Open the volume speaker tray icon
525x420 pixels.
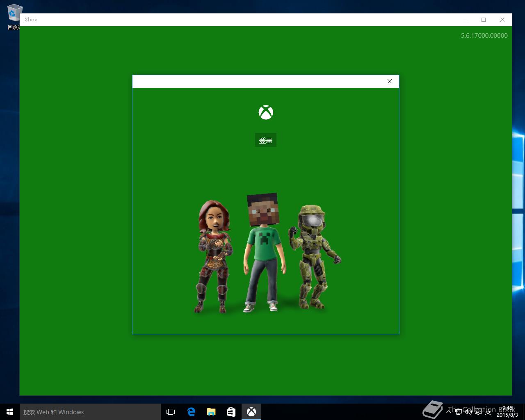tap(468, 411)
